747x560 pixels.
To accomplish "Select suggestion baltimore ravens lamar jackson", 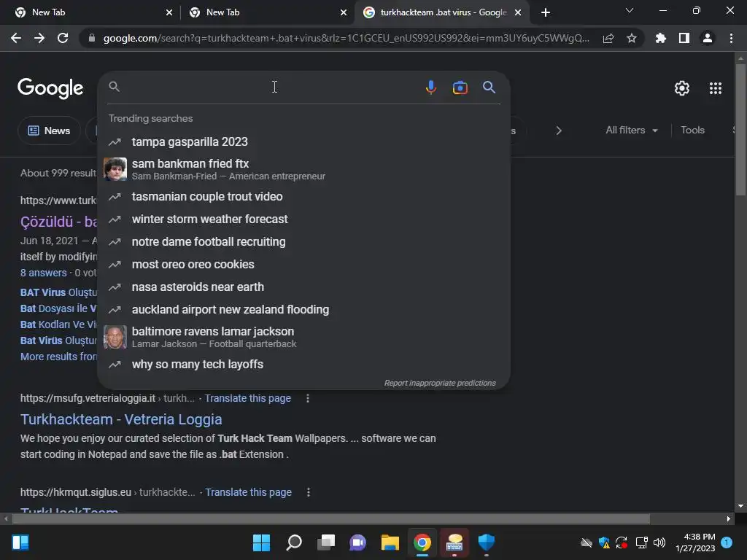I will (303, 337).
